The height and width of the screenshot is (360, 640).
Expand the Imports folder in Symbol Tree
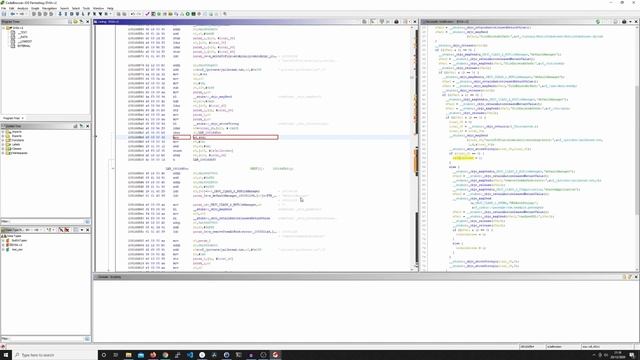[3, 132]
